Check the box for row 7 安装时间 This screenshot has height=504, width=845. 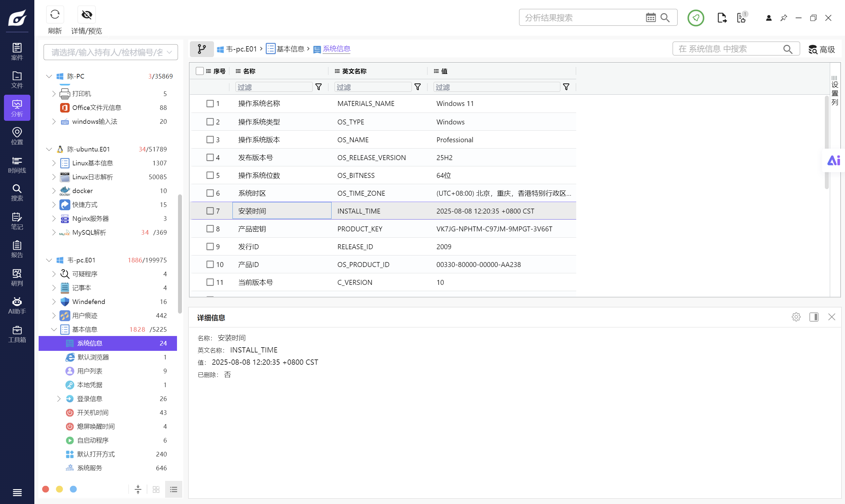tap(210, 211)
